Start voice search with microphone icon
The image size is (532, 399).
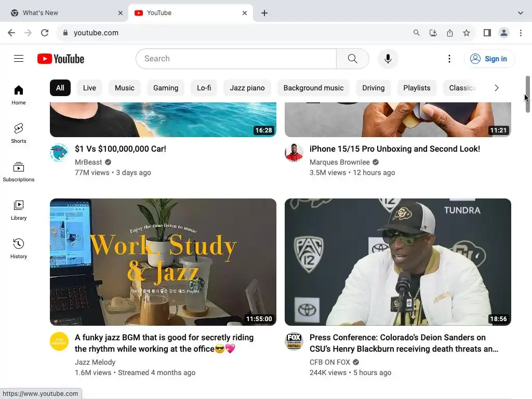(x=388, y=59)
